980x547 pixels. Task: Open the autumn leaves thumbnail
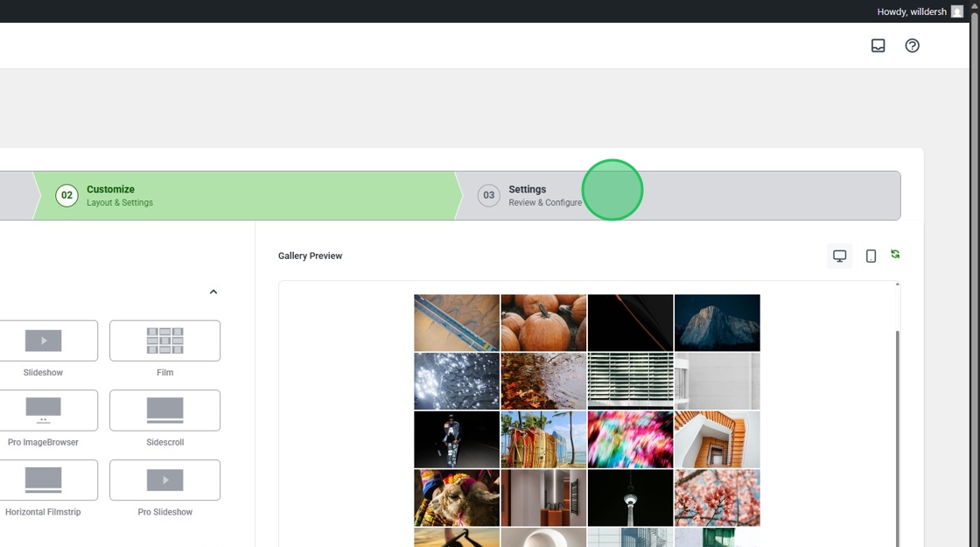pos(543,382)
